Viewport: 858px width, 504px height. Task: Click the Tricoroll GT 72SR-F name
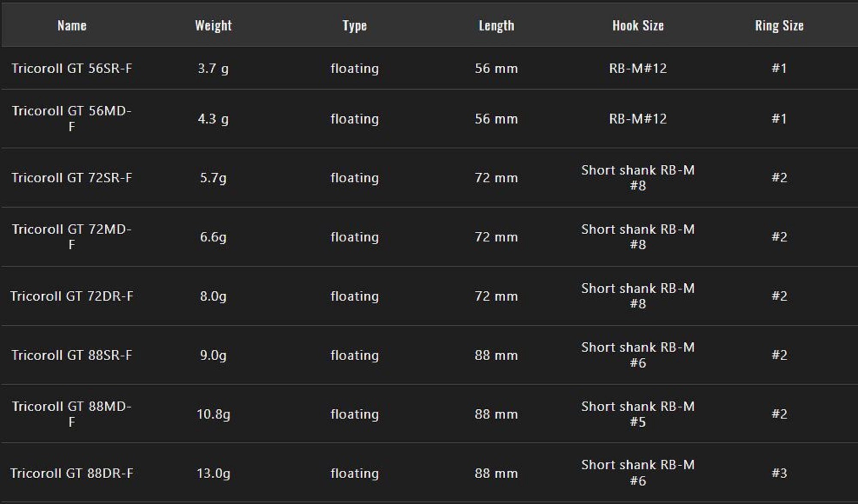(x=72, y=178)
